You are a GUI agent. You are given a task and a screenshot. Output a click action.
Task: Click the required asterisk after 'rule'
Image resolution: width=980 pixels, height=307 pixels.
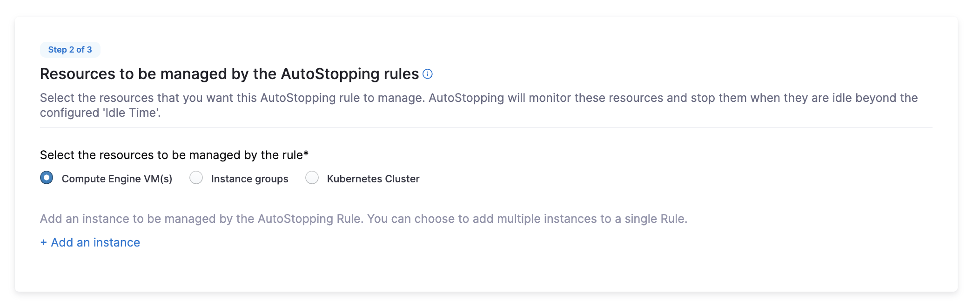[306, 154]
